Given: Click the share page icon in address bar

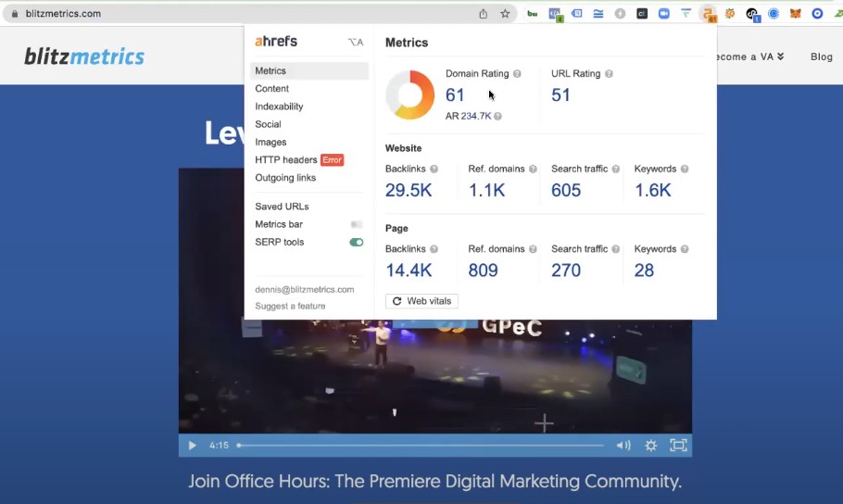Looking at the screenshot, I should click(x=484, y=14).
